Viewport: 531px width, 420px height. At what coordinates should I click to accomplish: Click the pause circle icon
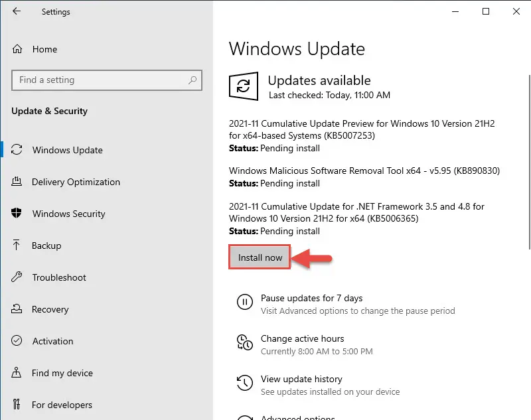coord(244,301)
